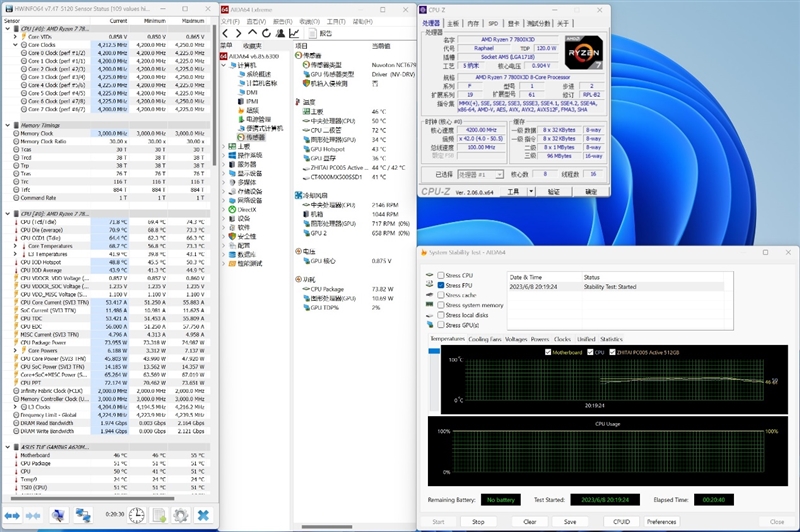Switch to Statistics tab
The width and height of the screenshot is (800, 532).
[611, 339]
